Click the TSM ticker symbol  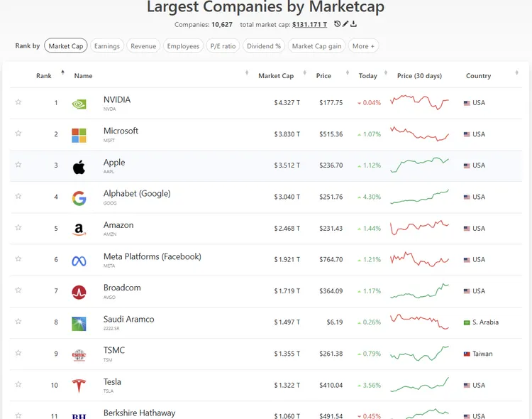(x=108, y=360)
